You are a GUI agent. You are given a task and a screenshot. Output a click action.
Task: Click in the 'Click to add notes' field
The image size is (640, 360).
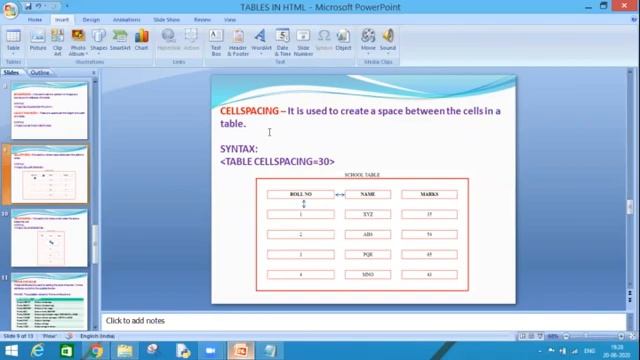click(363, 321)
